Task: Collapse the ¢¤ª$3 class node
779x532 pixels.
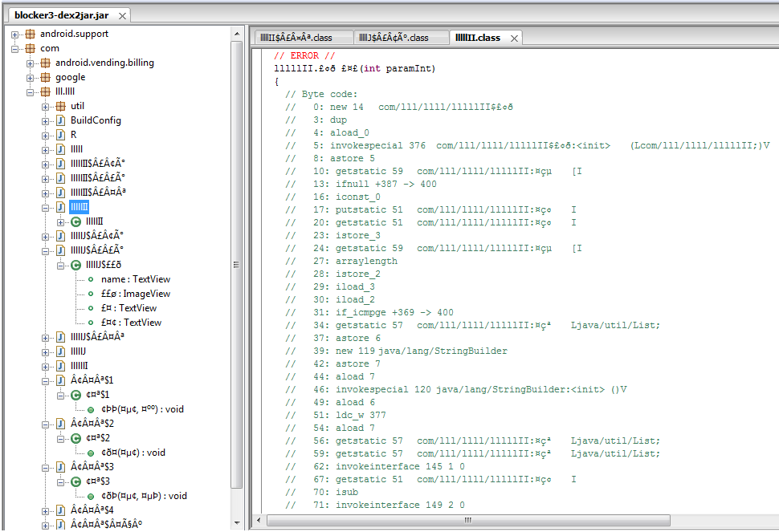Action: (x=60, y=482)
